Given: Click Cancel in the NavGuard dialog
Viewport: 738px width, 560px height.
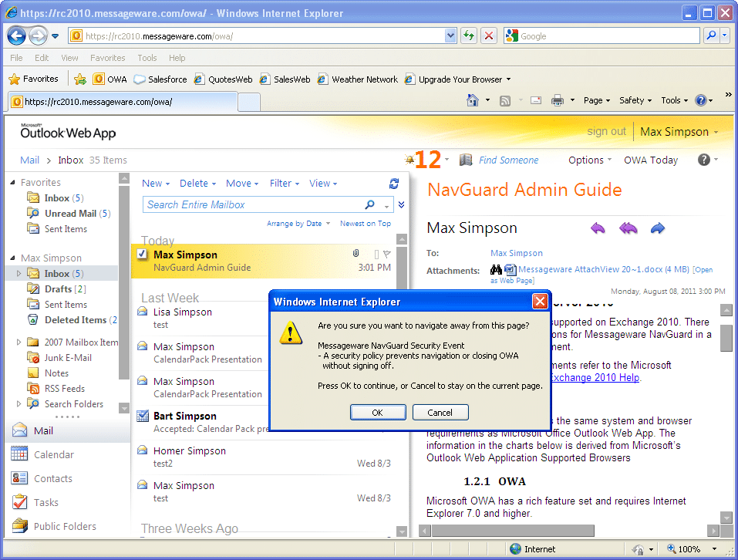Looking at the screenshot, I should [x=440, y=413].
